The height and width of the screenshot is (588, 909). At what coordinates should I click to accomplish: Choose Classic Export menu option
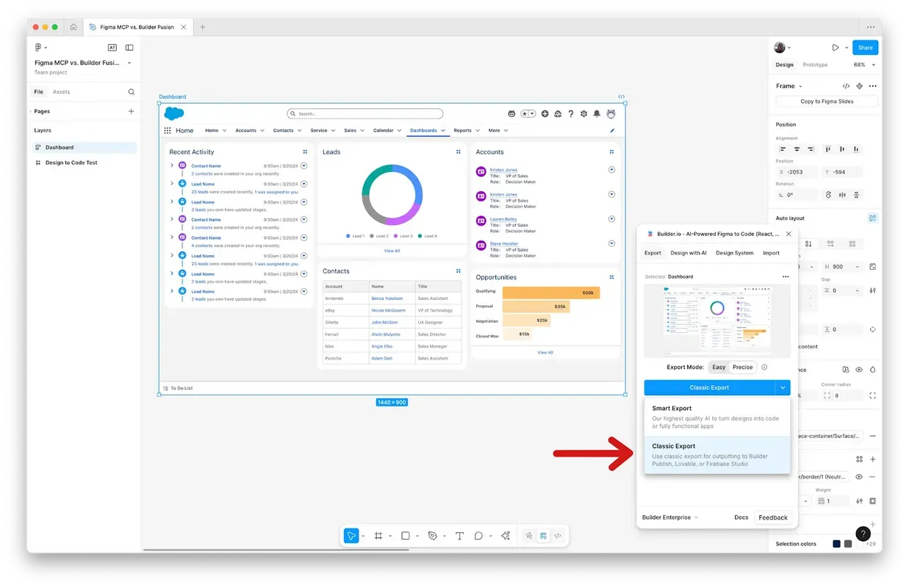point(717,454)
